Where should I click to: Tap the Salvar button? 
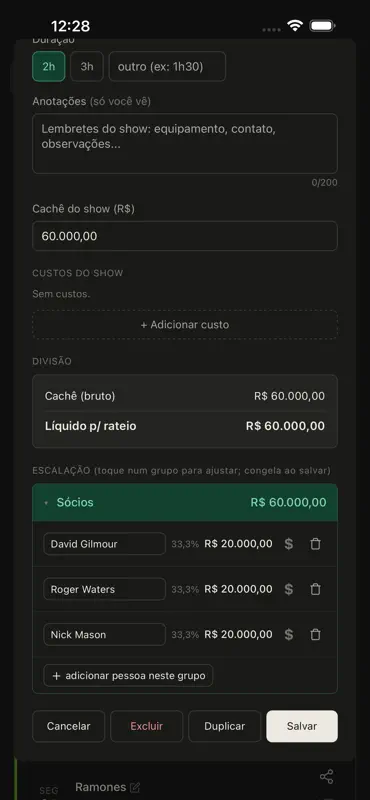[x=302, y=726]
